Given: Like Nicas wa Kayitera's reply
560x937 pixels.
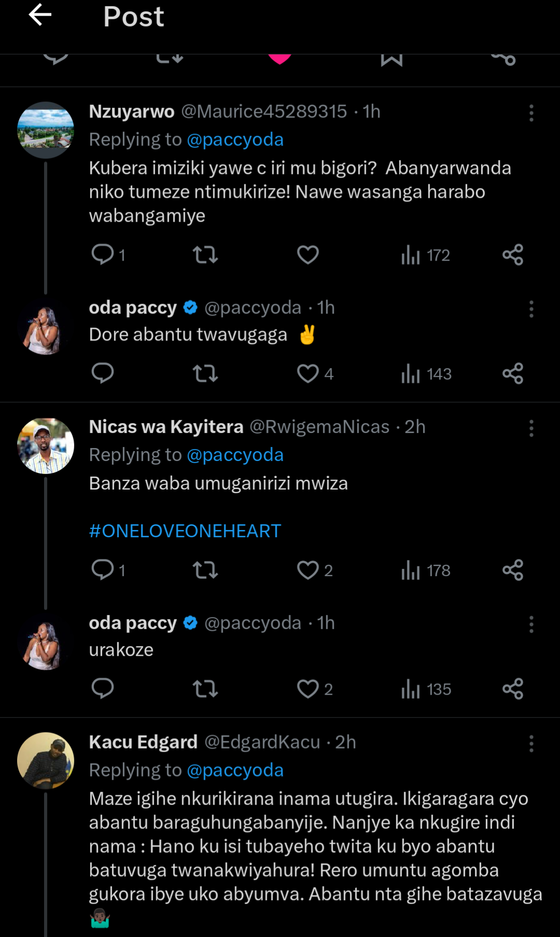Looking at the screenshot, I should click(308, 570).
